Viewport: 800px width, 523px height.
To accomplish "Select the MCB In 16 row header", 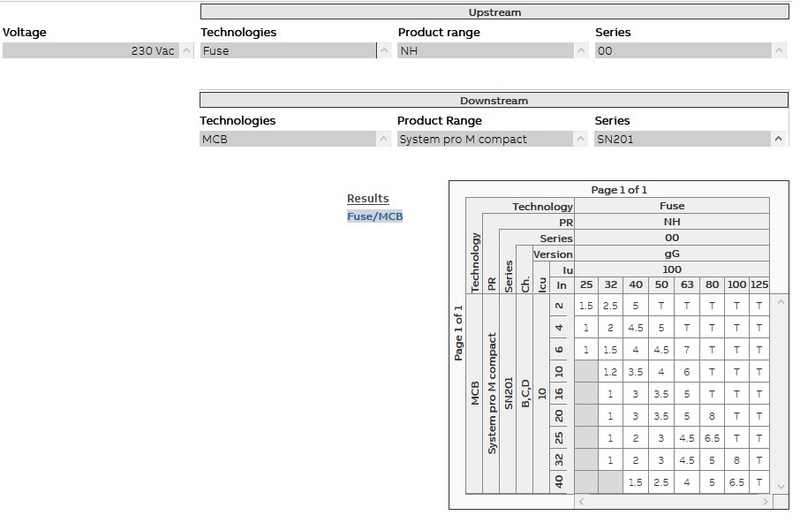I will [x=560, y=393].
